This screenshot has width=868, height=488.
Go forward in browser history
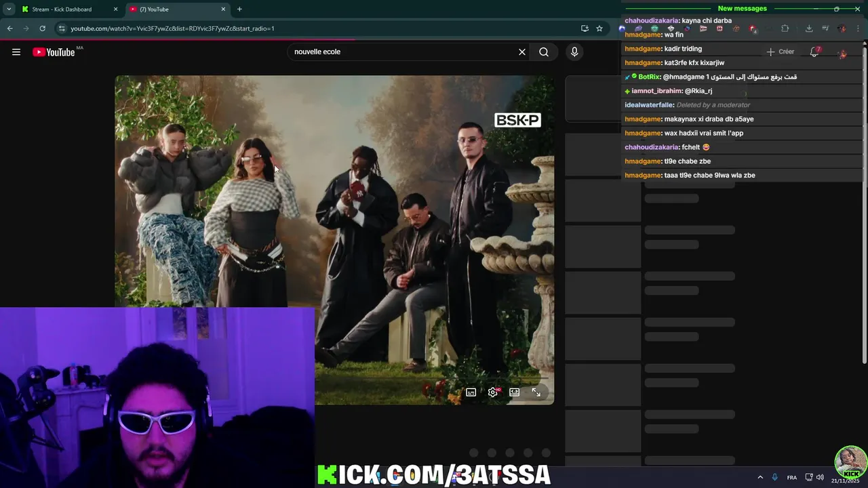click(x=26, y=28)
